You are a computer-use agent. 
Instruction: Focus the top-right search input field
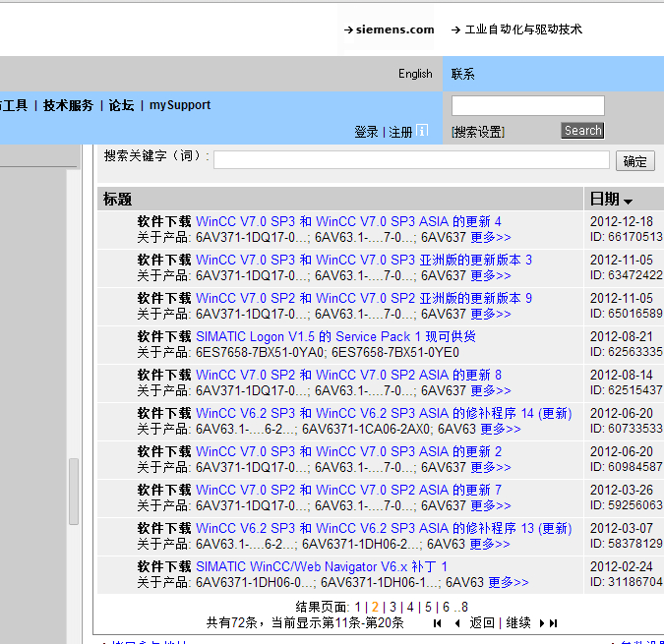point(527,106)
